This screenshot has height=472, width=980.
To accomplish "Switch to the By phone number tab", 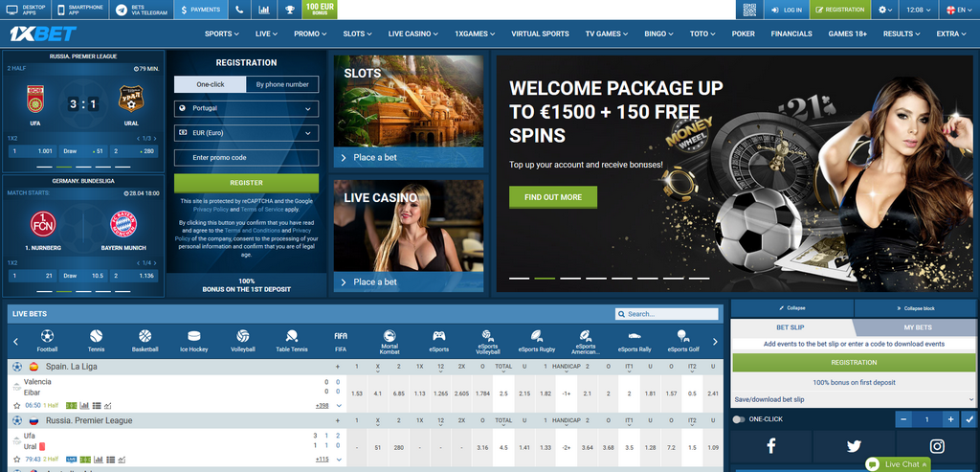I will pyautogui.click(x=282, y=84).
